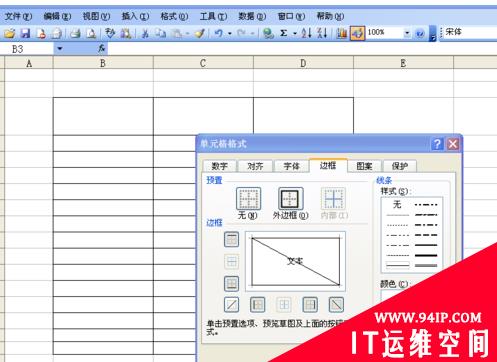Select column D header
The image size is (497, 362).
(303, 63)
